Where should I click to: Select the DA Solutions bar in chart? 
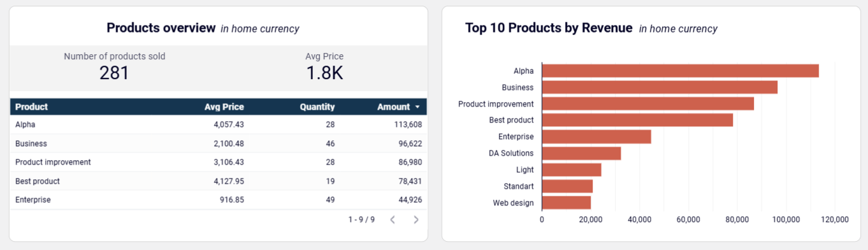coord(581,153)
